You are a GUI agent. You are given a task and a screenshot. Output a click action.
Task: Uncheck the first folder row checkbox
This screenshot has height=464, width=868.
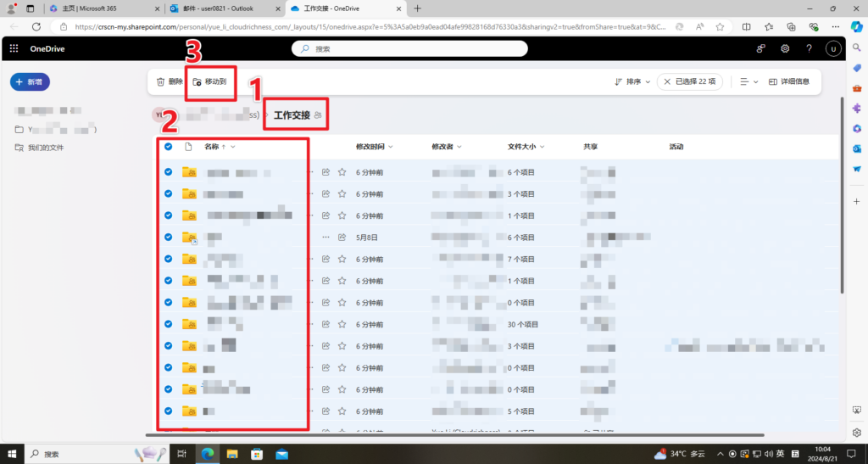pyautogui.click(x=168, y=172)
